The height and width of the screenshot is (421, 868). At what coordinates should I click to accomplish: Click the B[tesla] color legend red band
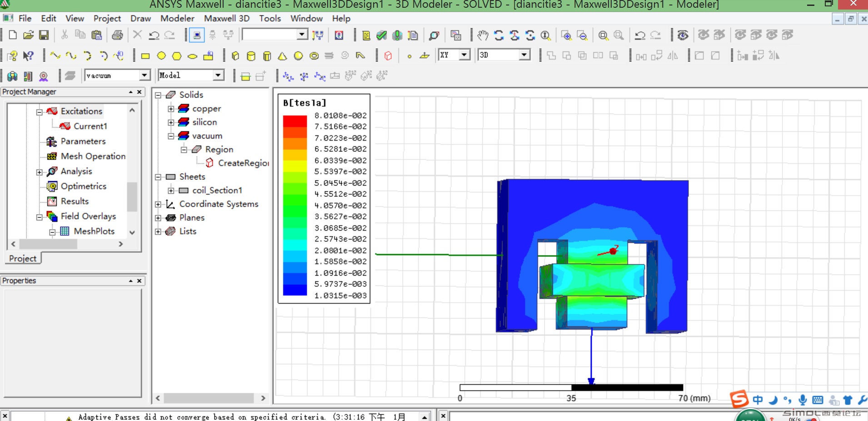click(295, 121)
